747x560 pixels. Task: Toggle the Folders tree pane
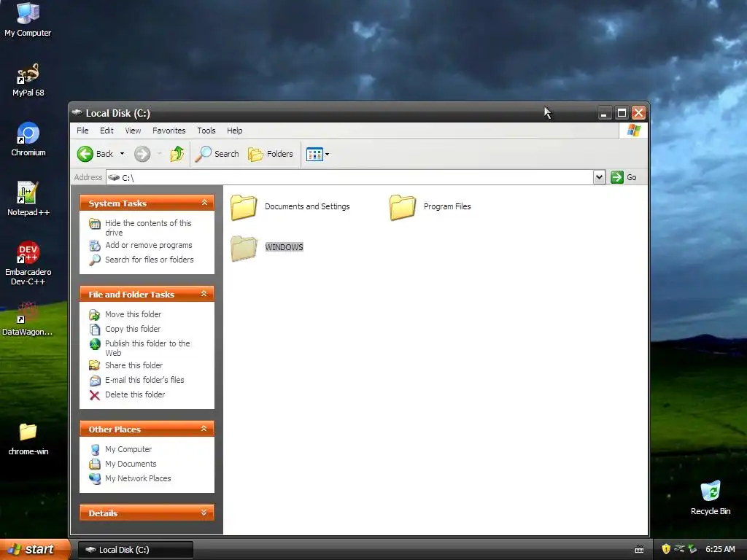(270, 154)
